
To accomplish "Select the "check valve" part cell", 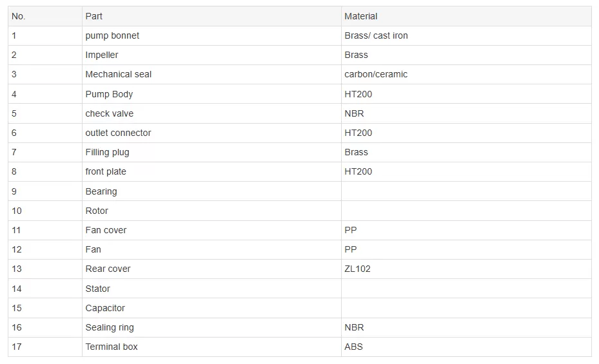I will 110,113.
